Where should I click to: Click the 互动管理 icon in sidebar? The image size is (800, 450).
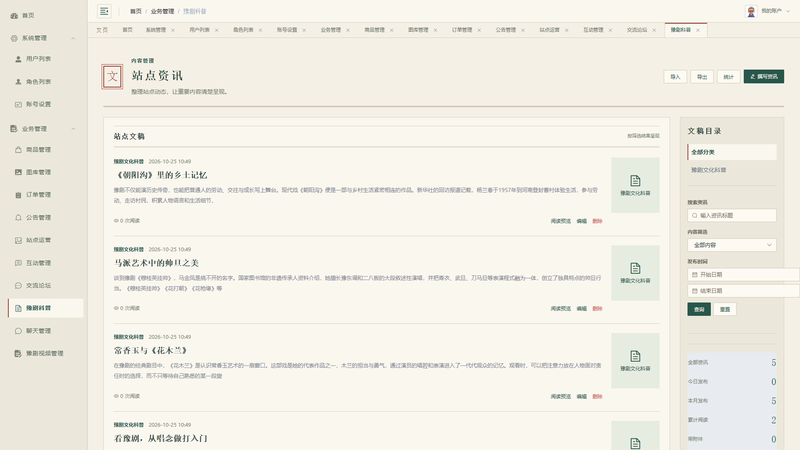(18, 263)
